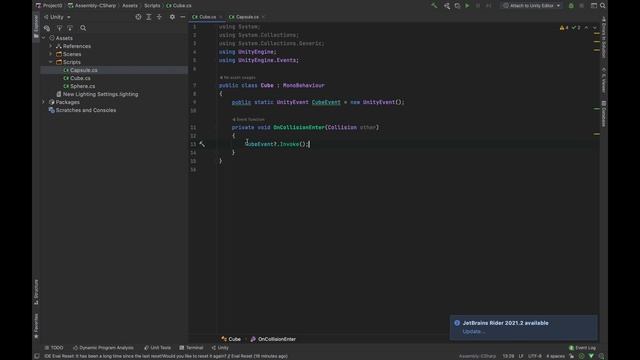The height and width of the screenshot is (360, 640).
Task: Click the layout window icon in the top toolbar
Action: click(594, 6)
